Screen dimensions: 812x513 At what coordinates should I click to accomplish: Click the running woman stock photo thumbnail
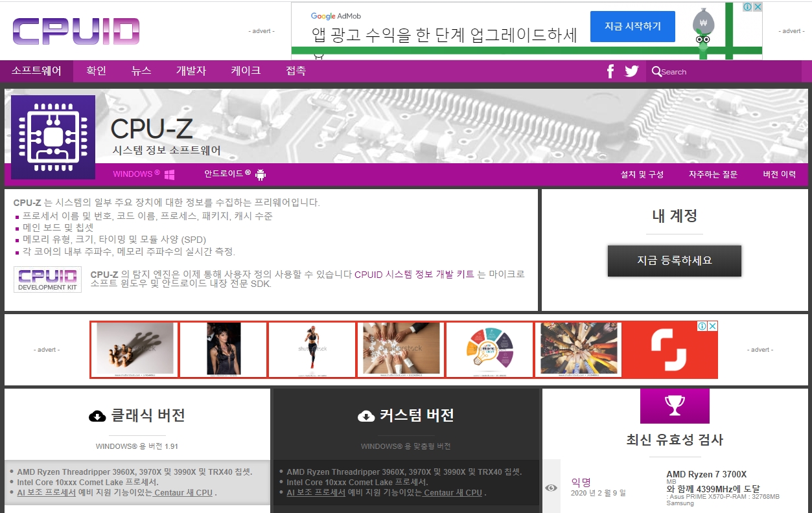pyautogui.click(x=312, y=350)
